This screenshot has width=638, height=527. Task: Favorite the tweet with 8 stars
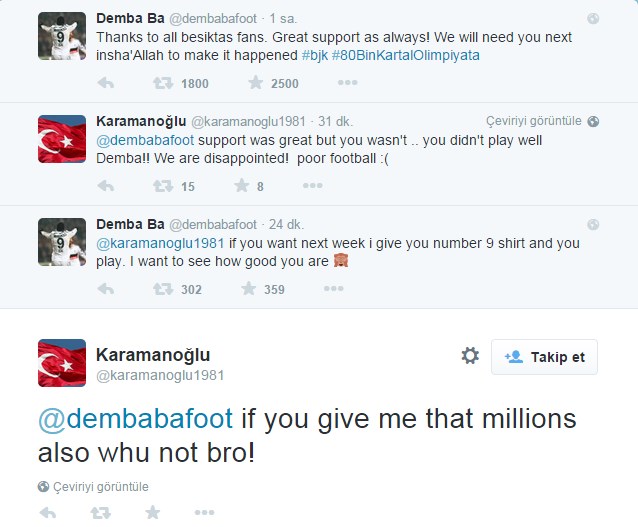pyautogui.click(x=242, y=186)
